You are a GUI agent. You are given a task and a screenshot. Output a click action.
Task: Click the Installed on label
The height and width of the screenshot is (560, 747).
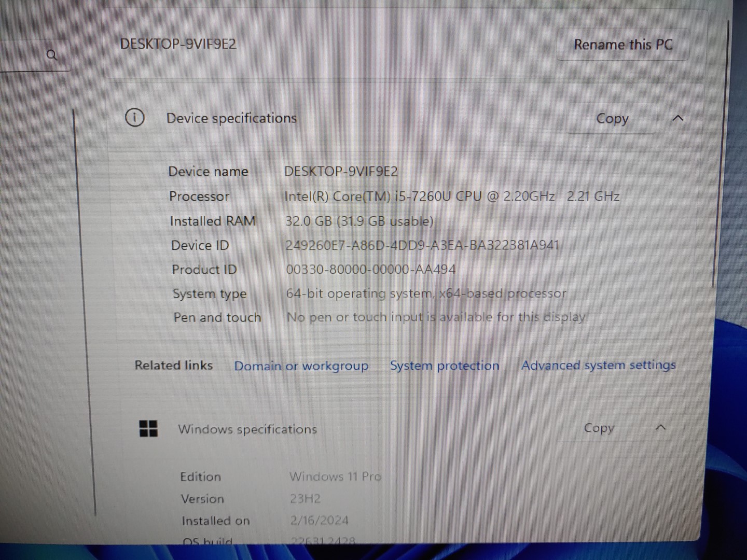tap(215, 521)
